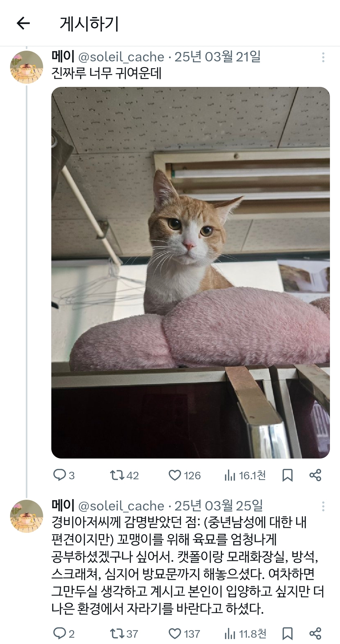Bookmark the March 25 post

coord(287,633)
